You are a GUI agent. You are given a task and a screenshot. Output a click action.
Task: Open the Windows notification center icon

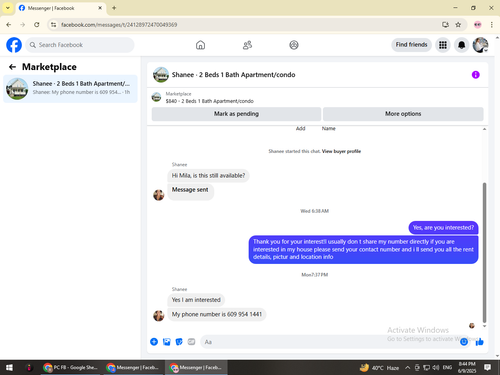click(x=487, y=367)
